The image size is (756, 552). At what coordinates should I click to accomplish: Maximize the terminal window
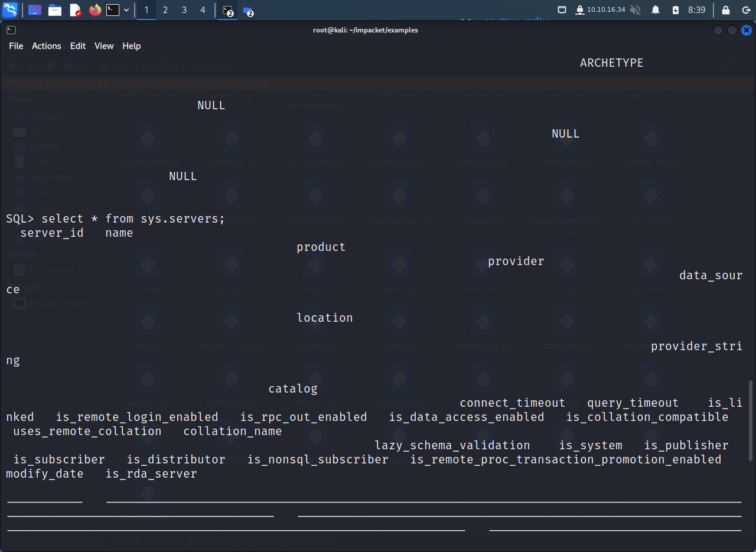[732, 30]
